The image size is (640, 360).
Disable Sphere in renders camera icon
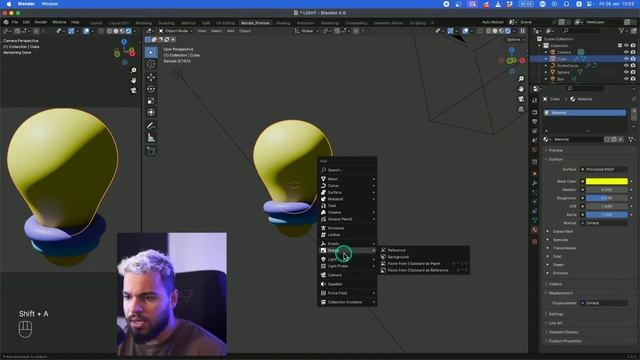(x=633, y=72)
